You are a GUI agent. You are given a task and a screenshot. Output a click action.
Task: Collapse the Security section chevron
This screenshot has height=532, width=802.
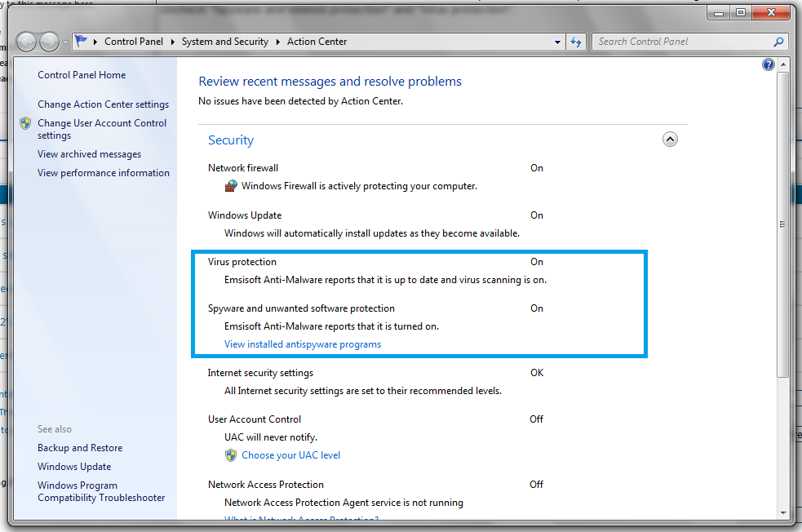click(x=670, y=140)
